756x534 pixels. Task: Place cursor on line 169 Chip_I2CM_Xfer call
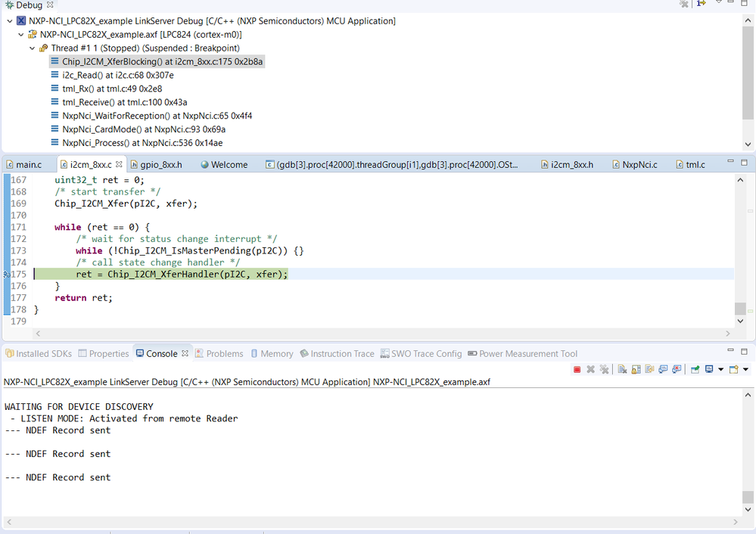pyautogui.click(x=126, y=203)
